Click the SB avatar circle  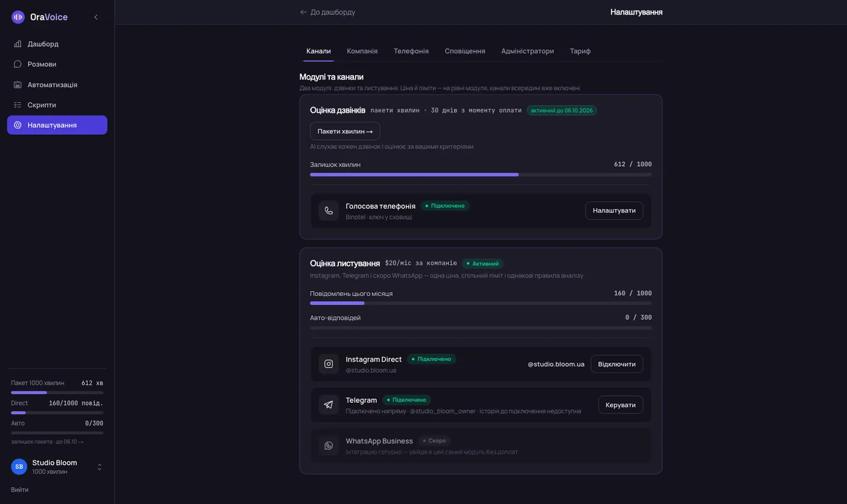(x=19, y=467)
